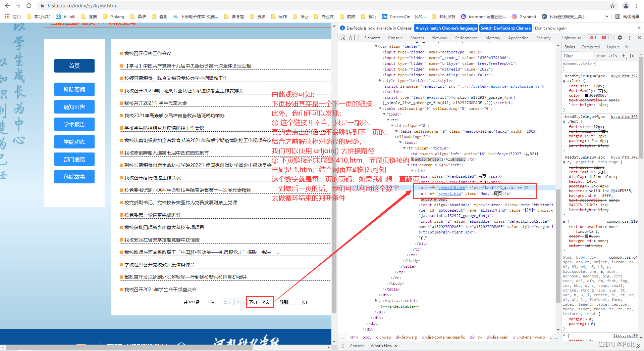Open the drawer three-dot menu beside Console
This screenshot has width=644, height=351.
[343, 346]
